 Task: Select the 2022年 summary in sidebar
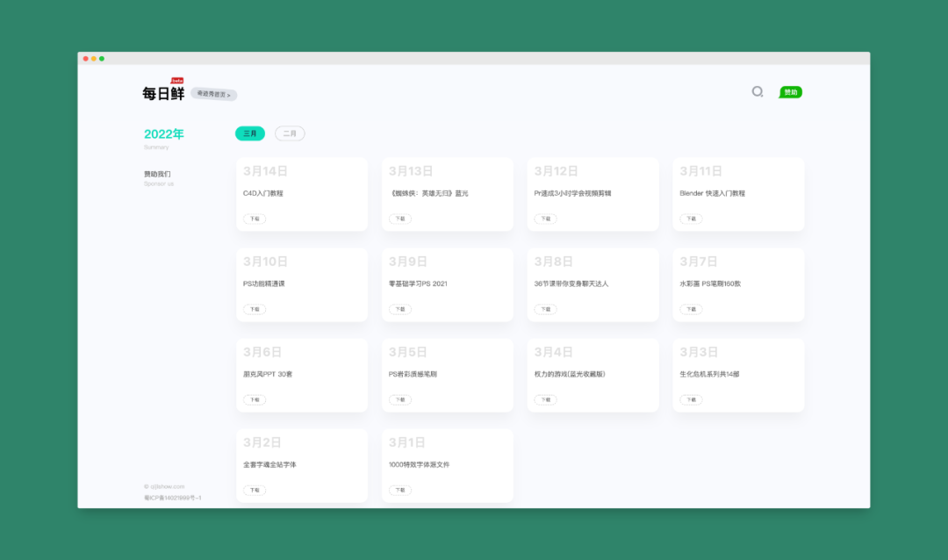coord(164,138)
